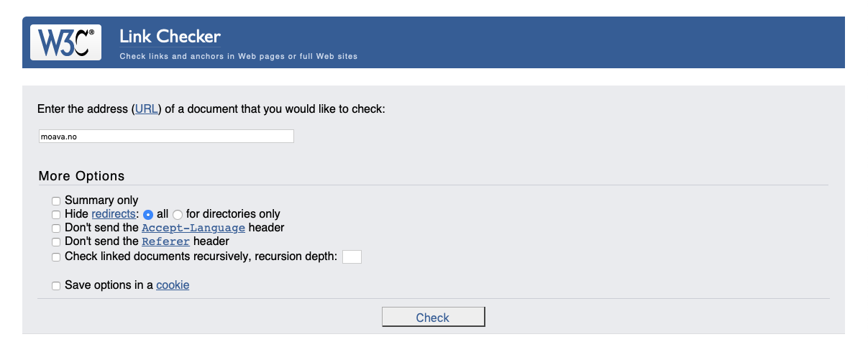Click the More Options heading
The image size is (868, 342).
pos(81,176)
